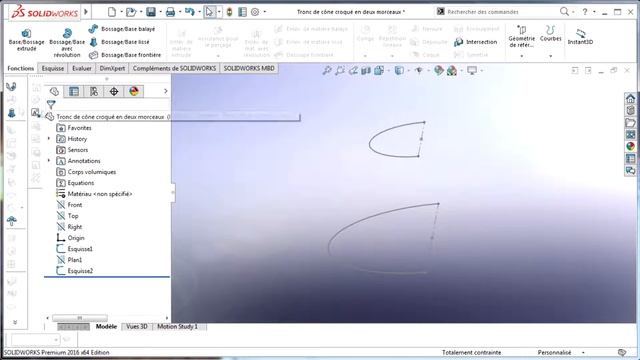Toggle Instant3D mode

coord(580,37)
